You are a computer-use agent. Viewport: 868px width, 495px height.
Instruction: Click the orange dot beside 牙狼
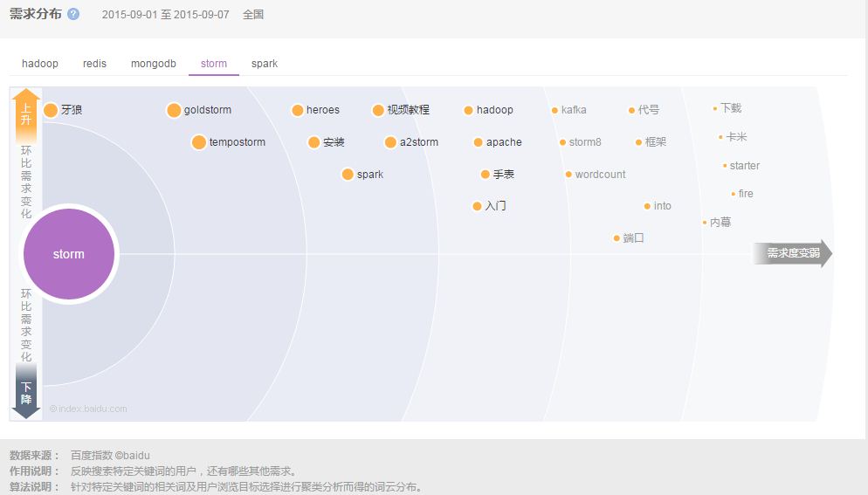(x=51, y=110)
